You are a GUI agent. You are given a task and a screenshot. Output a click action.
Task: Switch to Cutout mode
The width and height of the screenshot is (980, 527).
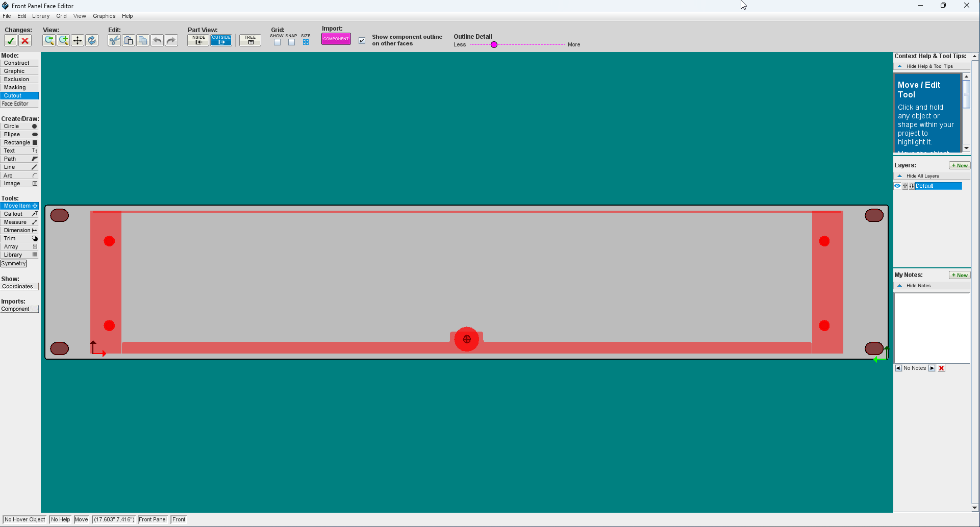click(x=19, y=95)
